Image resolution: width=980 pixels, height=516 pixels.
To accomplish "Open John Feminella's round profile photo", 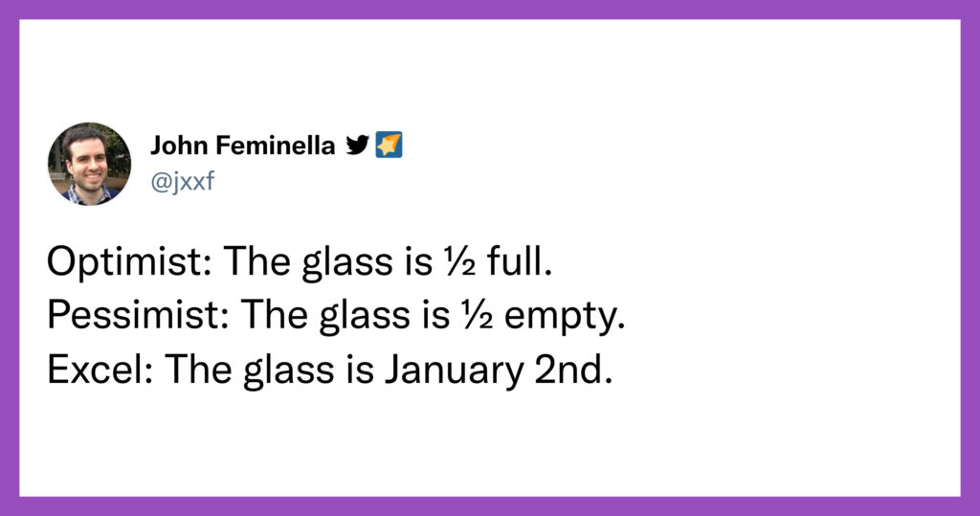I will tap(89, 164).
